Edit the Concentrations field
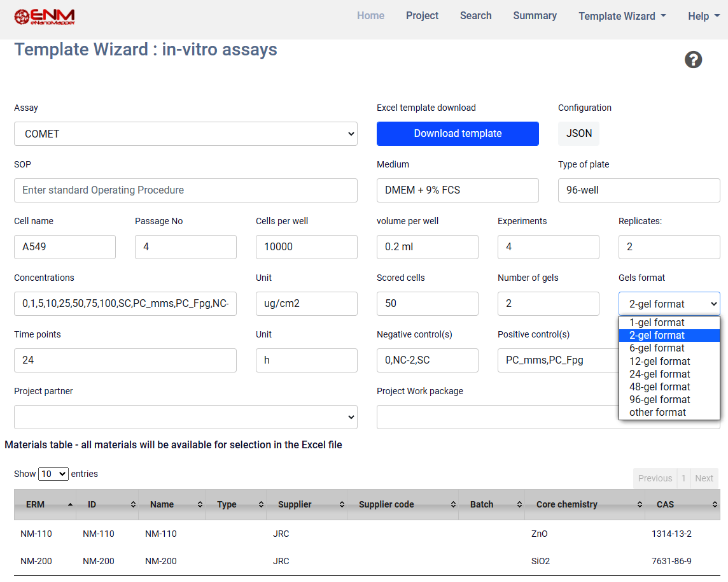This screenshot has width=728, height=582. (x=125, y=304)
